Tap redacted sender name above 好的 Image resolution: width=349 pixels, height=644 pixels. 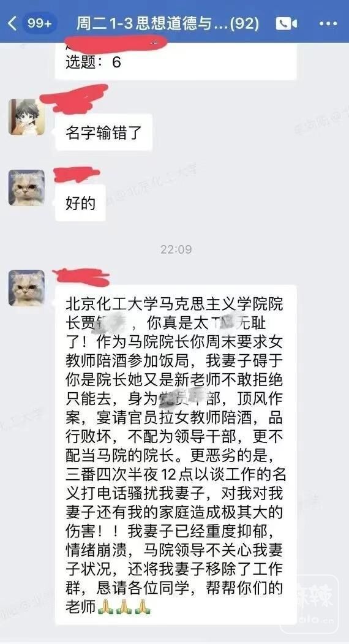(x=77, y=175)
